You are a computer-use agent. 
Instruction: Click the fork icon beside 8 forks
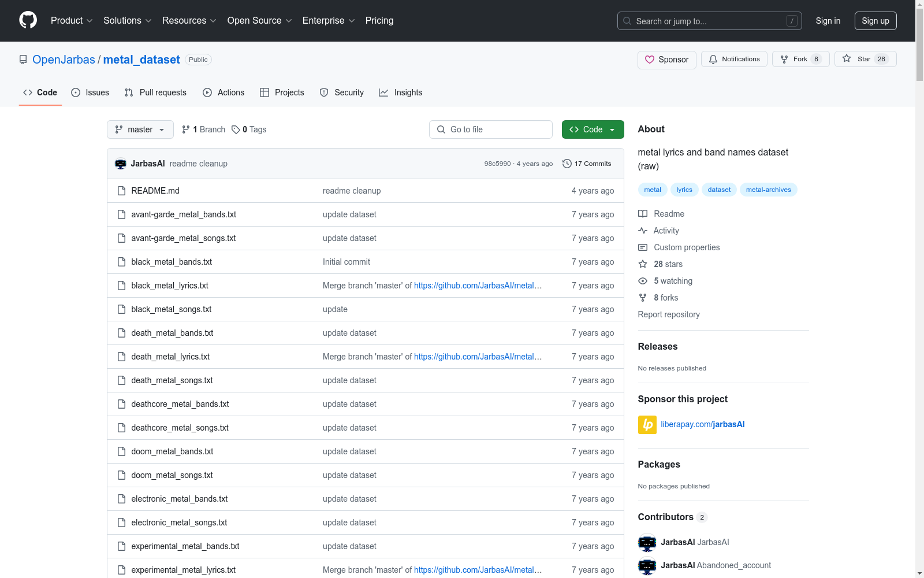pos(643,298)
